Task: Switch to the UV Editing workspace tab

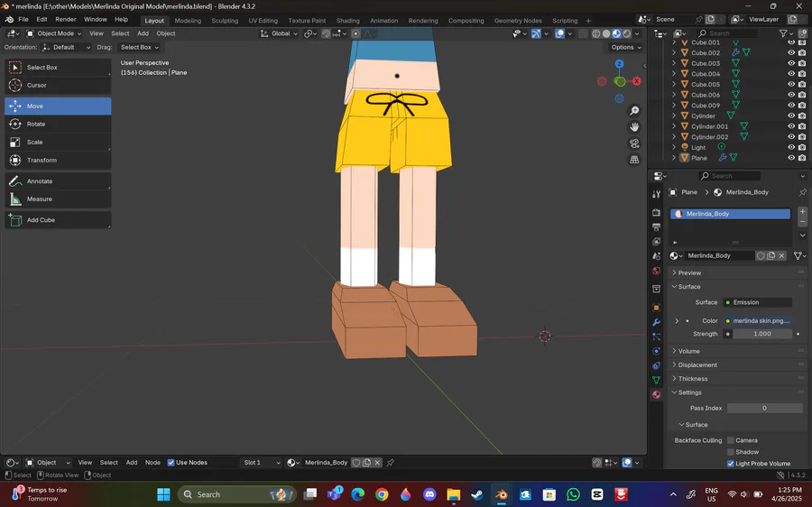Action: [x=263, y=21]
